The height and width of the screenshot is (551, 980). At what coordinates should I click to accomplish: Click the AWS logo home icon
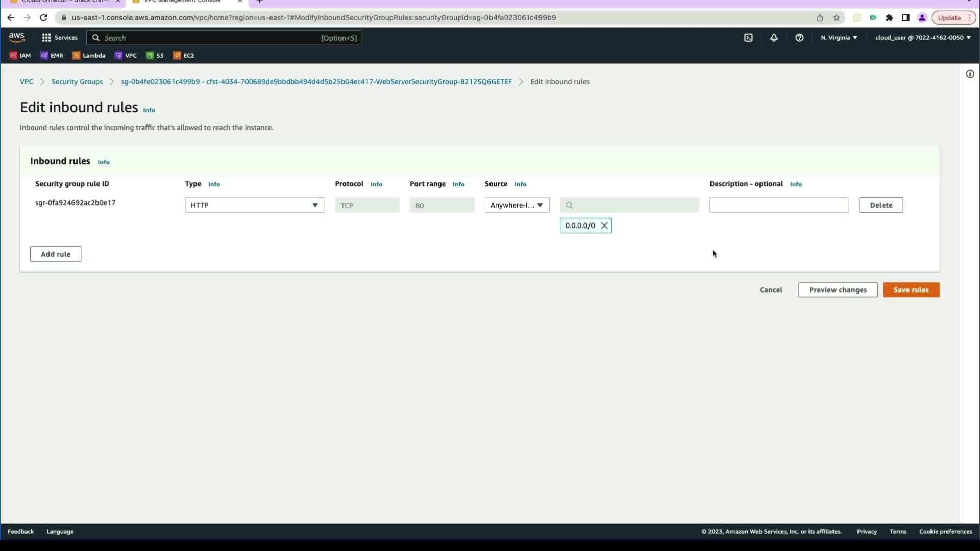(16, 37)
